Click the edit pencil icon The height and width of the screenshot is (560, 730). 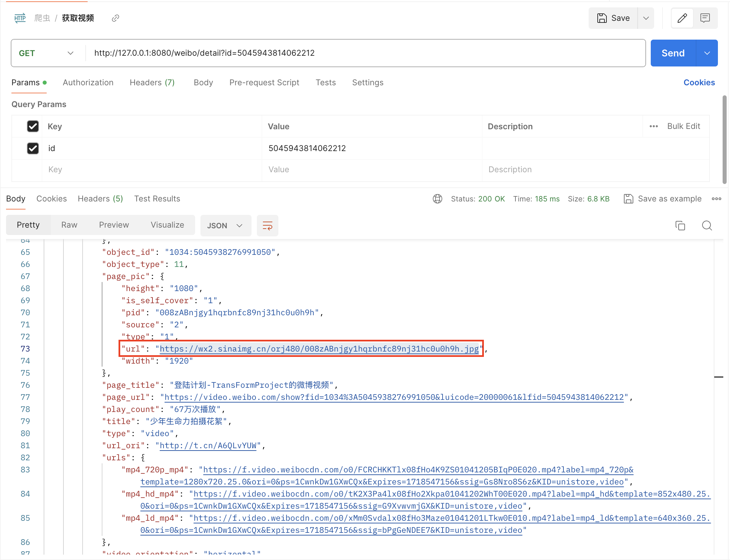[x=682, y=18]
